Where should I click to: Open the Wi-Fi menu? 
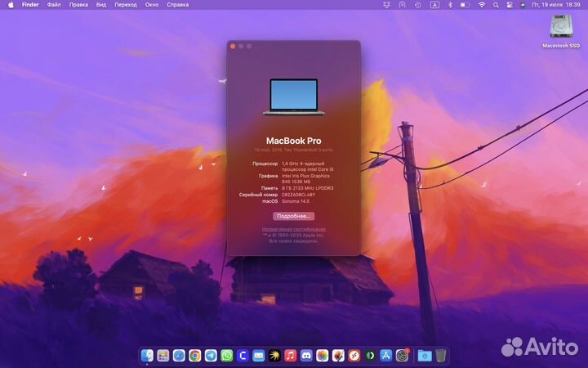click(482, 5)
